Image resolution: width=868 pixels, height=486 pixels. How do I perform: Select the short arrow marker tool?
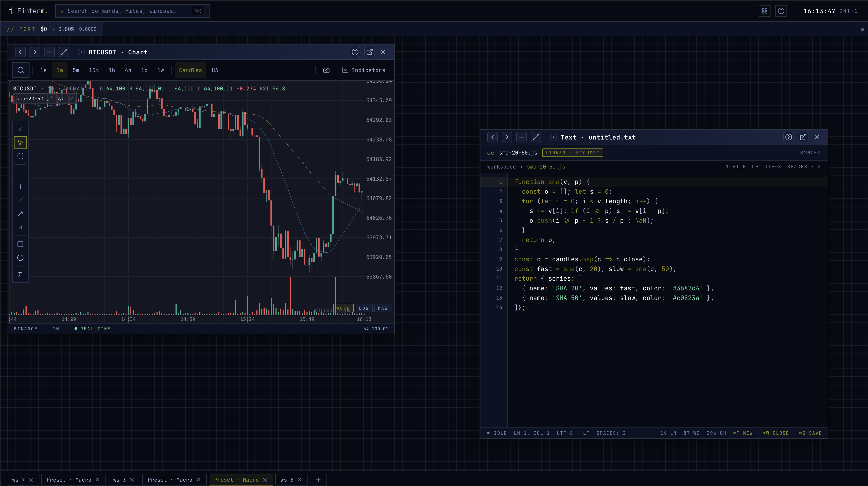coord(20,227)
